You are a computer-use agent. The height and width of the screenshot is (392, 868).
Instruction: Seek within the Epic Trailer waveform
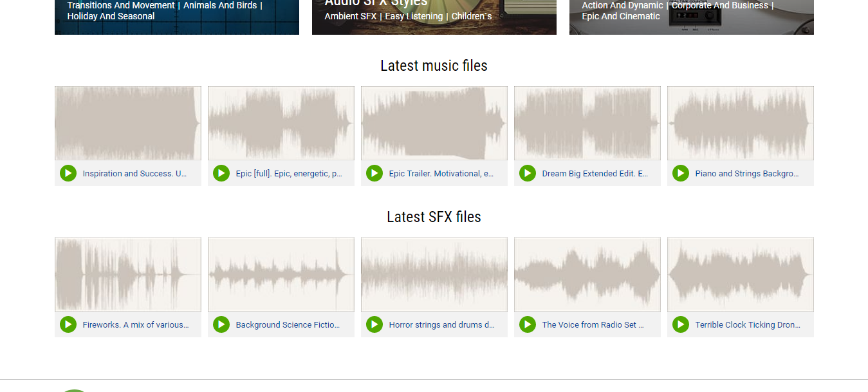(434, 123)
